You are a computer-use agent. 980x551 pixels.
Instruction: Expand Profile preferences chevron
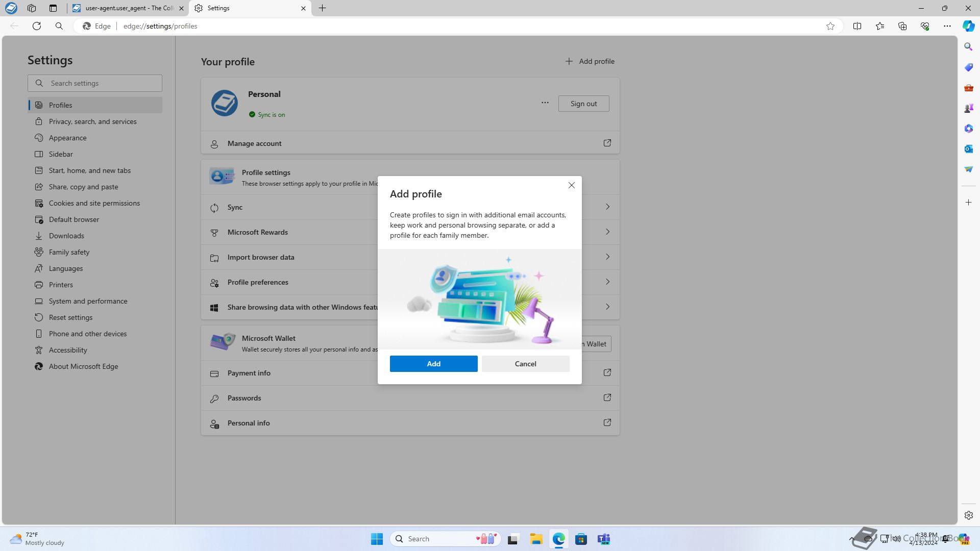[x=607, y=282]
